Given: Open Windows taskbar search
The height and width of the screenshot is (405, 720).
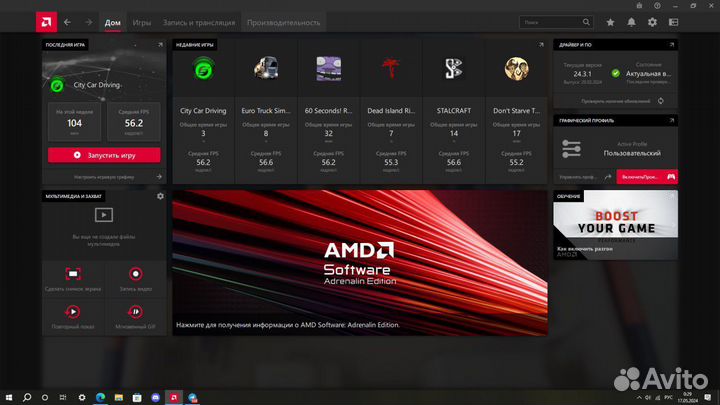Looking at the screenshot, I should click(27, 397).
